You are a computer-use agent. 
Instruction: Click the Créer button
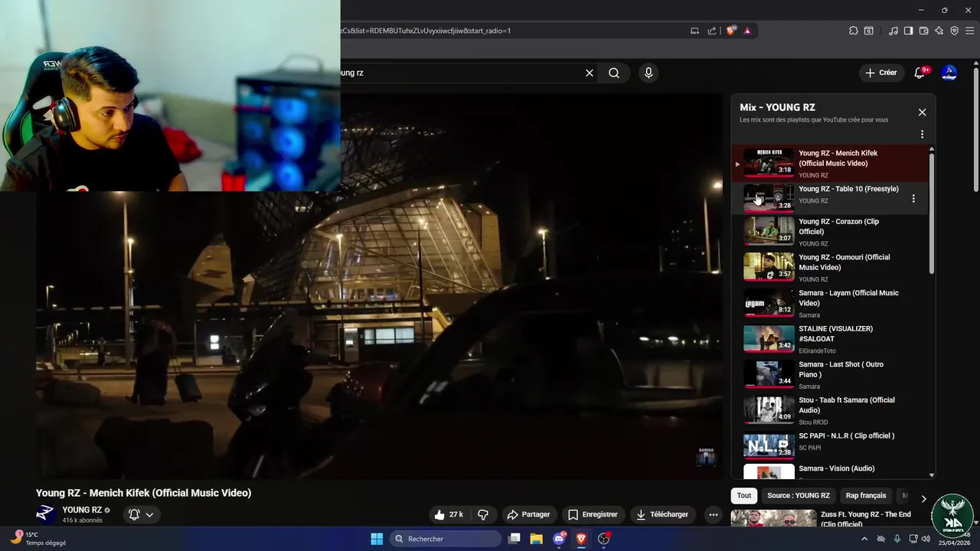click(880, 73)
